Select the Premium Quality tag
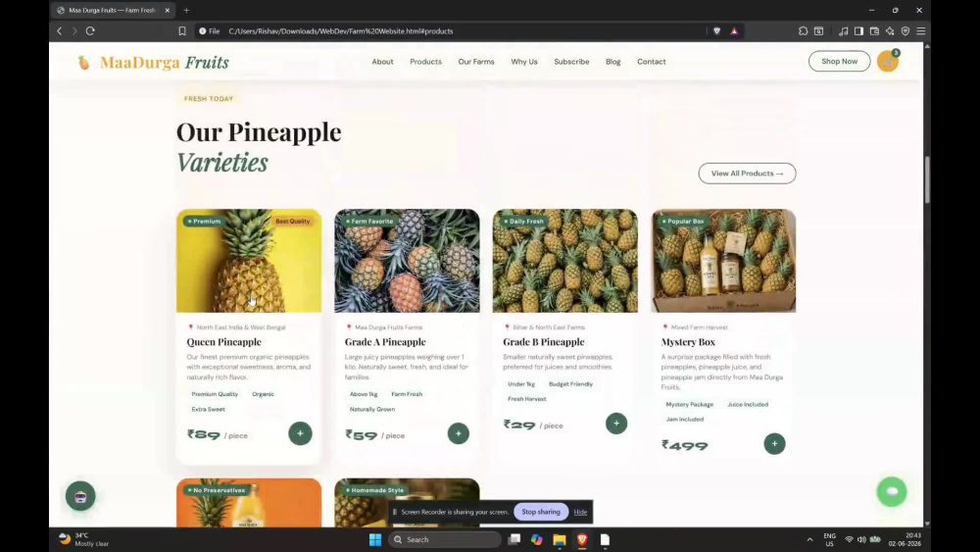This screenshot has height=552, width=980. pos(215,394)
